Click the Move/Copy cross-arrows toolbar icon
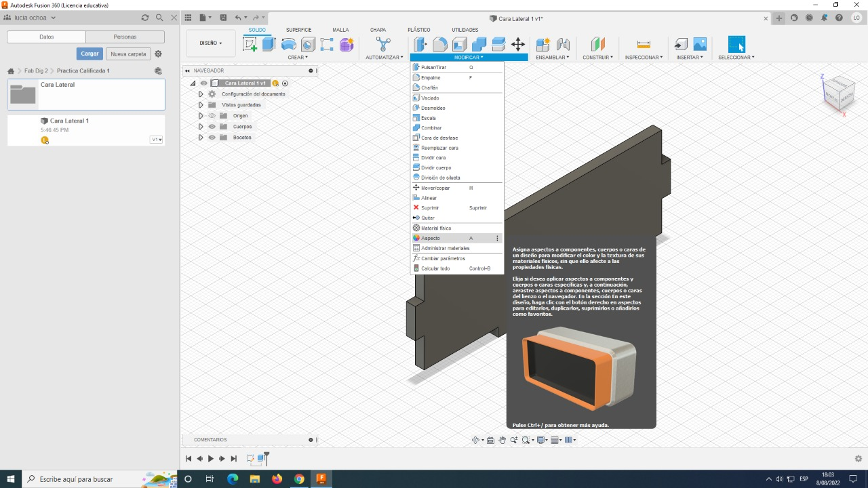Image resolution: width=868 pixels, height=488 pixels. (x=517, y=45)
